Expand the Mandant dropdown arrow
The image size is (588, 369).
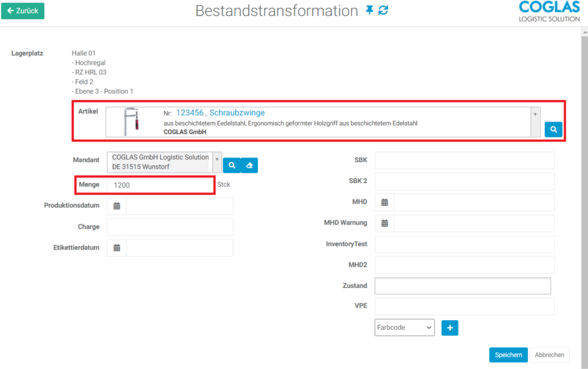pos(216,160)
